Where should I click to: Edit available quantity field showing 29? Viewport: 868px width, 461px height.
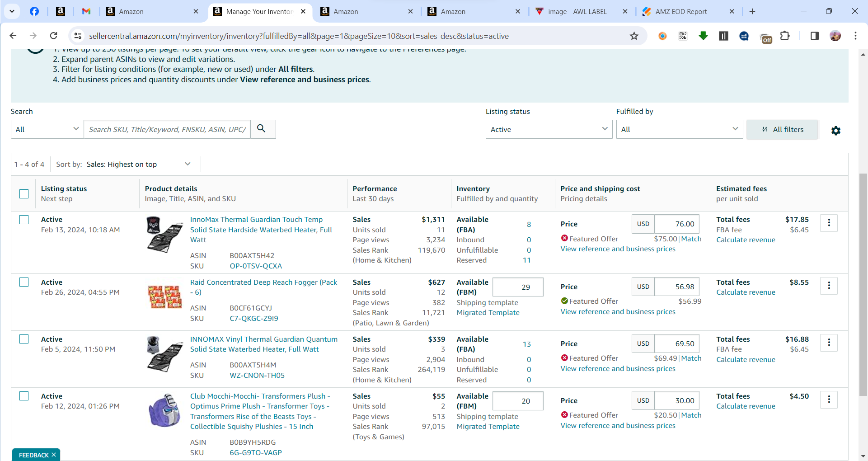[518, 287]
